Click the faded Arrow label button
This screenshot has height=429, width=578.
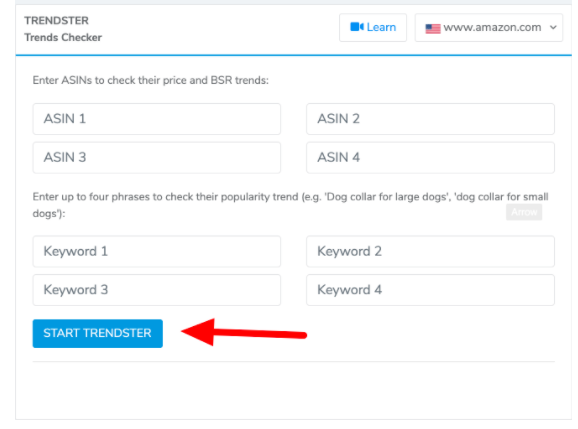pos(524,212)
